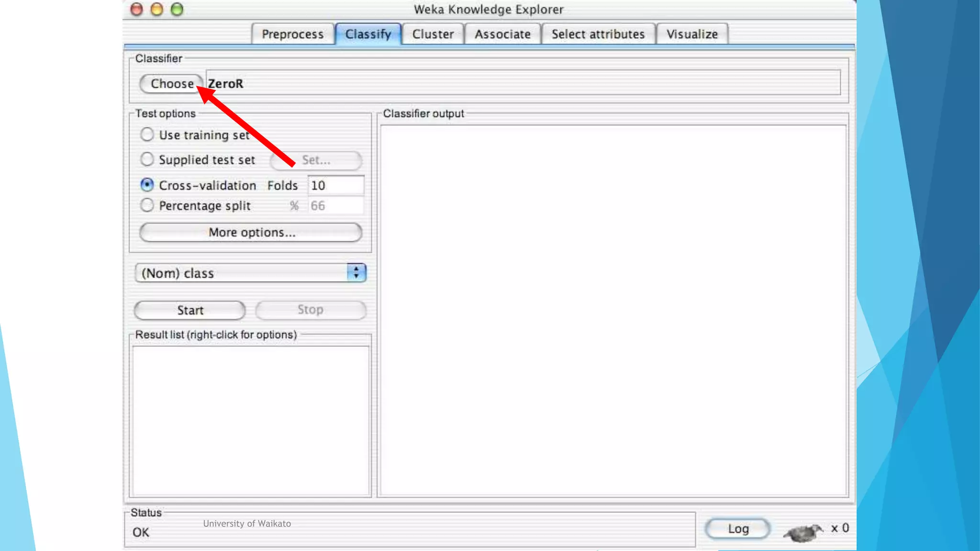The height and width of the screenshot is (551, 980).
Task: Switch to the Cluster tab
Action: tap(433, 34)
